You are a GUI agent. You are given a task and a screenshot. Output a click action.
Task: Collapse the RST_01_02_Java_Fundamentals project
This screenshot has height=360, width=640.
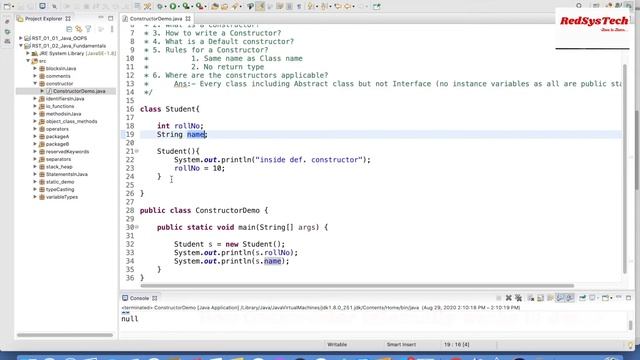click(21, 46)
